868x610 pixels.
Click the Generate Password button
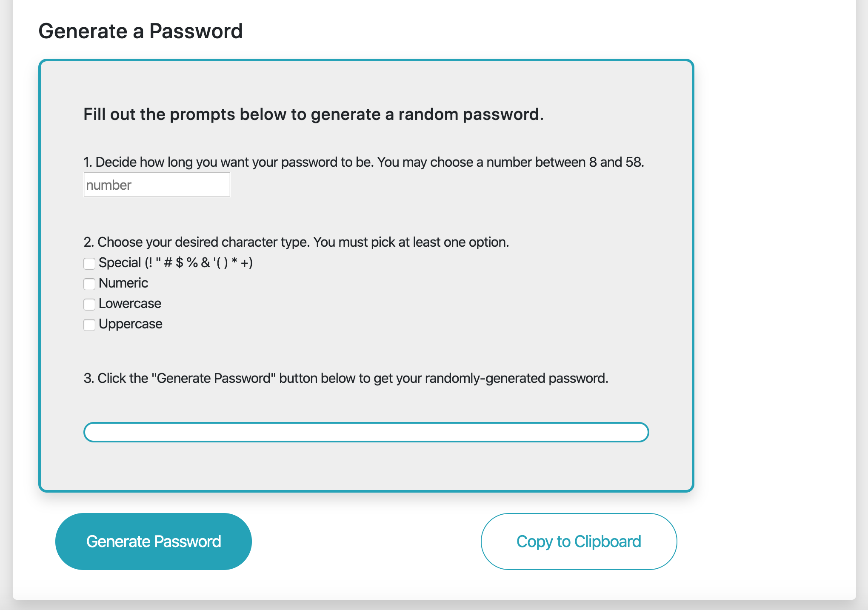click(154, 541)
